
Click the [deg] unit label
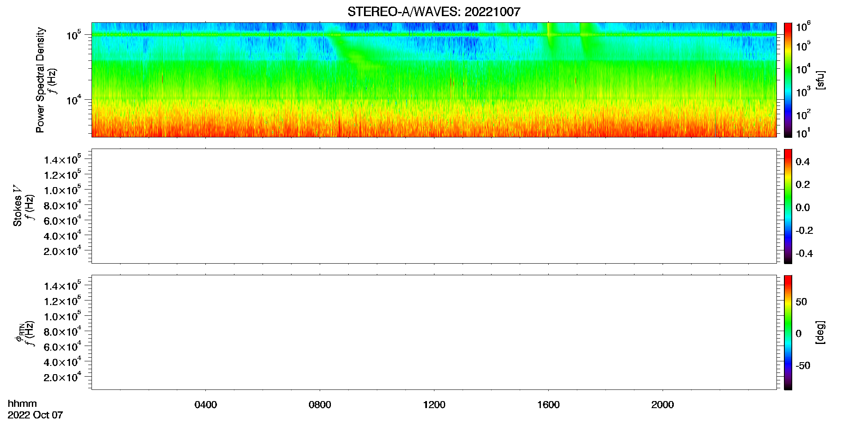point(820,332)
